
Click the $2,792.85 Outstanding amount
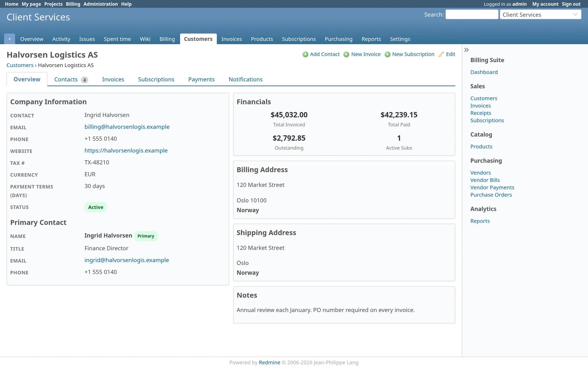coord(289,138)
